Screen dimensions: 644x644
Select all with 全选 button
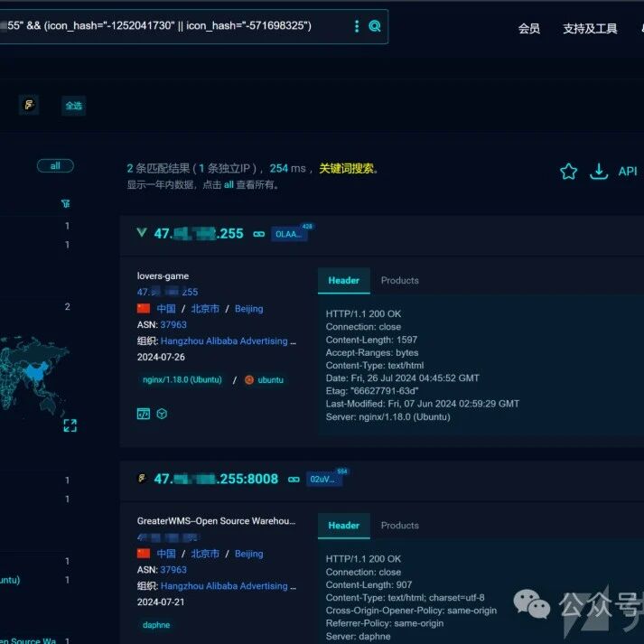click(73, 106)
